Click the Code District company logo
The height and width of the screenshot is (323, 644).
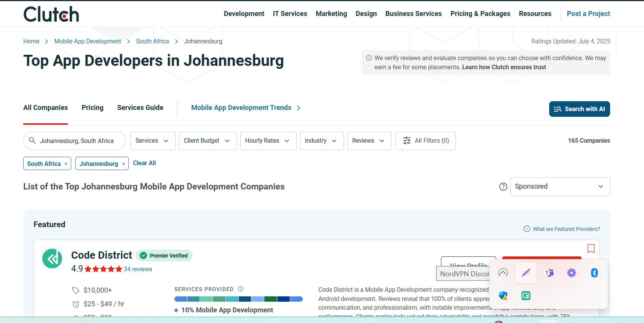[x=52, y=259]
